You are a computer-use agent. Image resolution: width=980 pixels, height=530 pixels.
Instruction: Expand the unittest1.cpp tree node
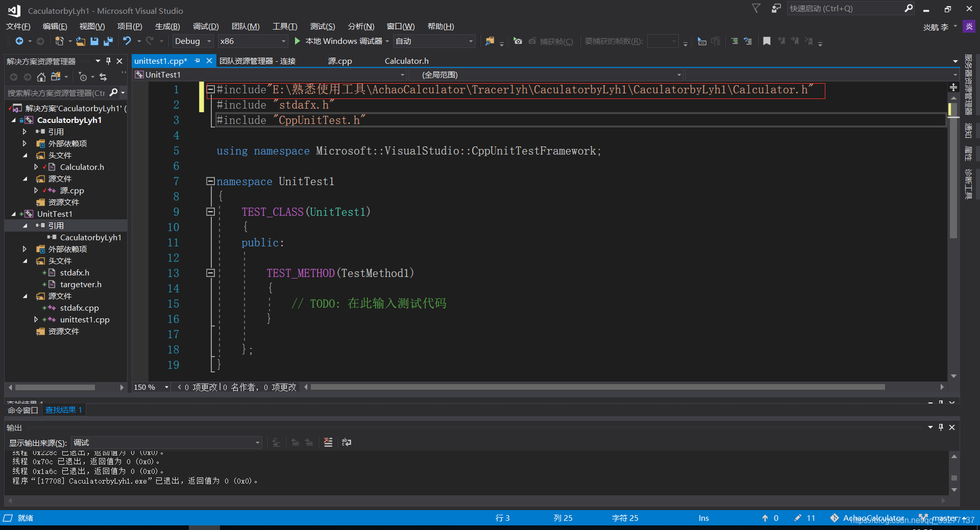[x=36, y=319]
